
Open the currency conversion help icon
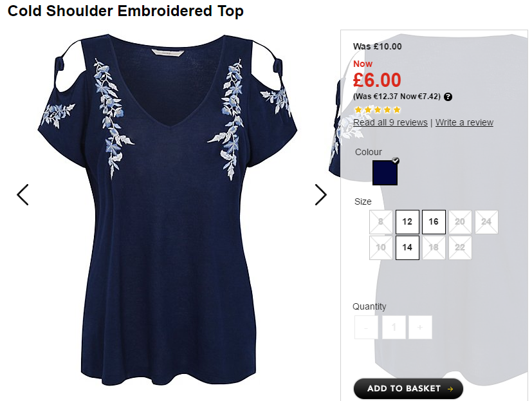click(448, 97)
